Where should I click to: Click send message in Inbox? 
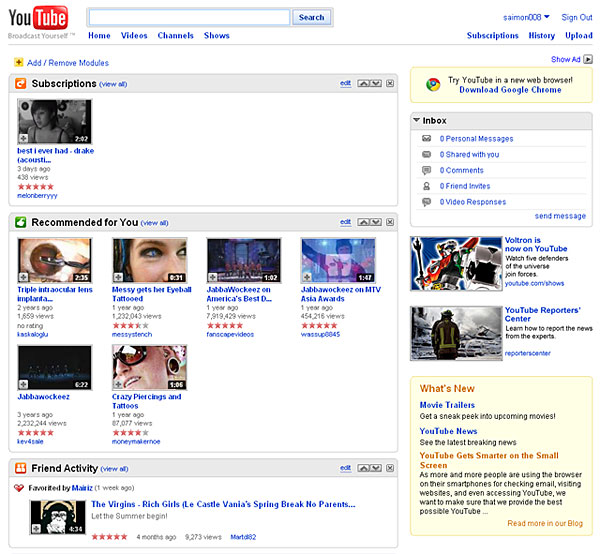click(x=560, y=216)
